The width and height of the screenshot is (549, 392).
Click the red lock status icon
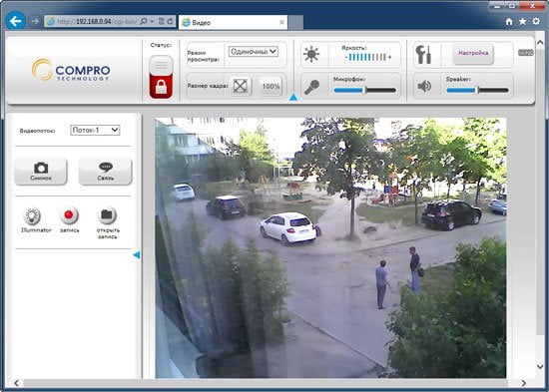(x=161, y=77)
